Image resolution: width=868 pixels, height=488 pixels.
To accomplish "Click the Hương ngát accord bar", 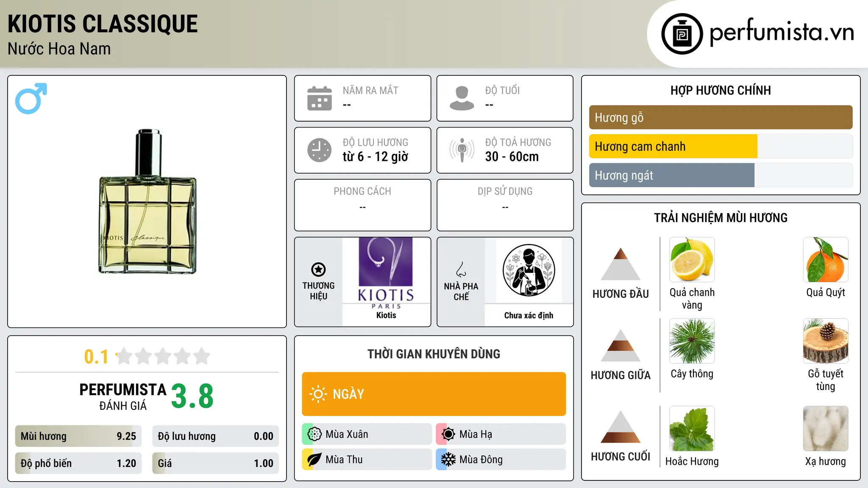I will click(721, 175).
